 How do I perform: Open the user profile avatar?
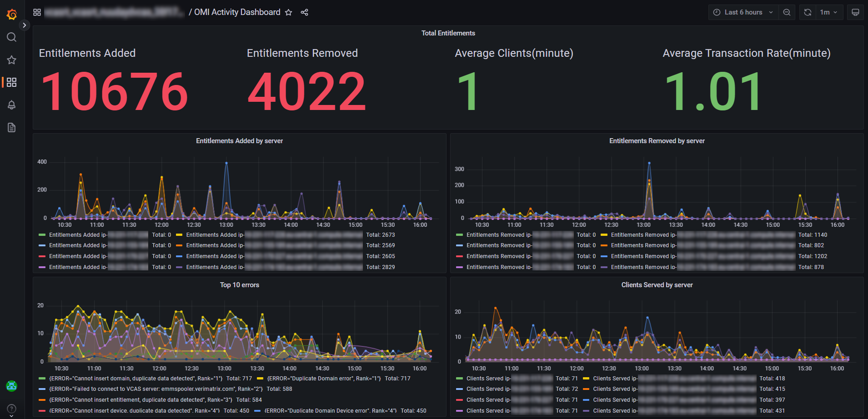(12, 386)
